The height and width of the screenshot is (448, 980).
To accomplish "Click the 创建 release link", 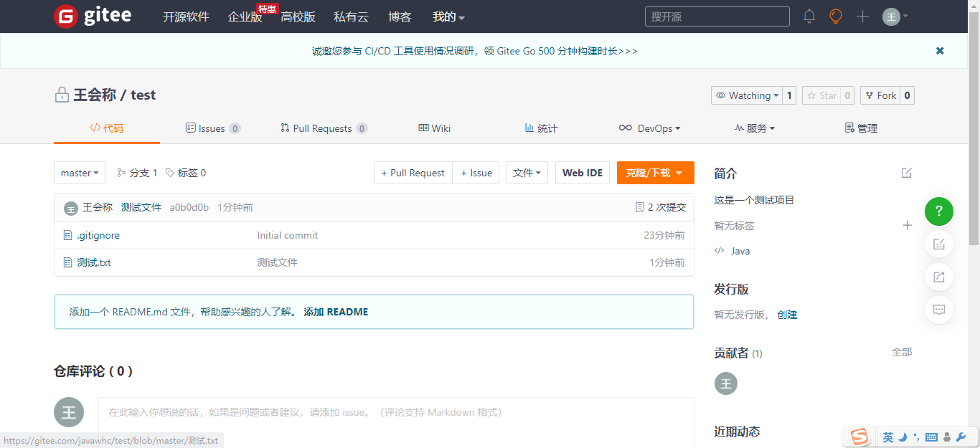I will pos(787,315).
